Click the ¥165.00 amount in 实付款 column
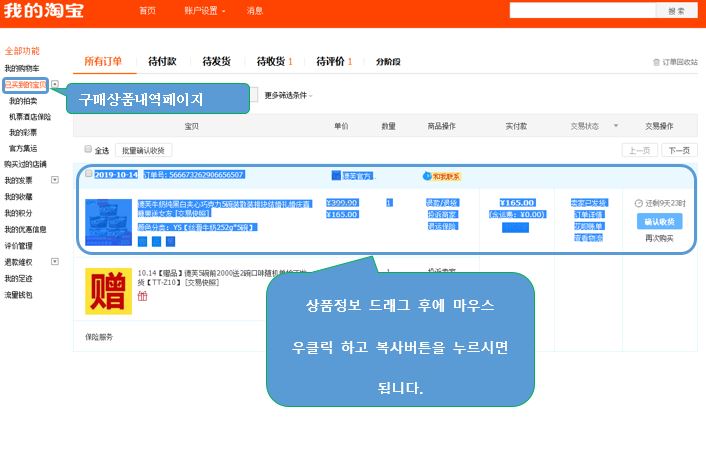The image size is (706, 459). (x=517, y=203)
